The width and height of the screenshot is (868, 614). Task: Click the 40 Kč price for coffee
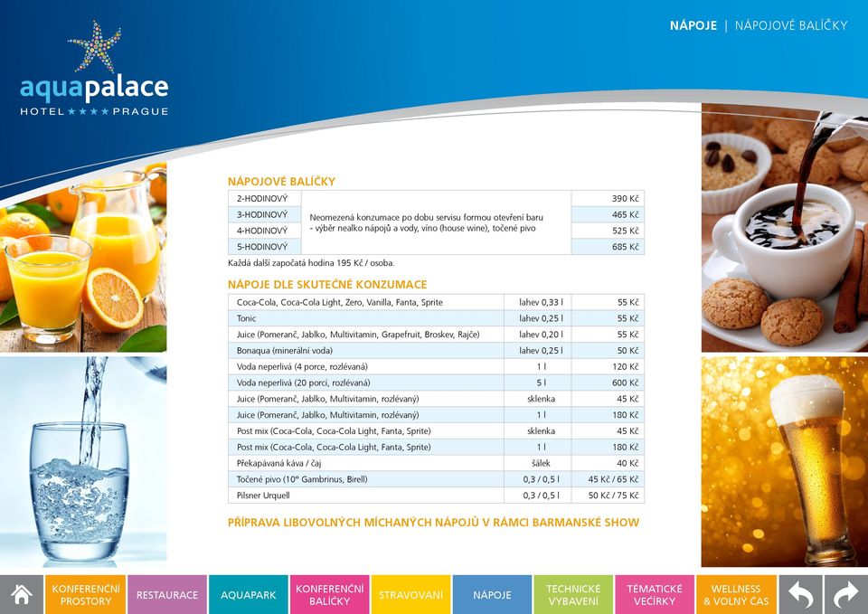(608, 463)
